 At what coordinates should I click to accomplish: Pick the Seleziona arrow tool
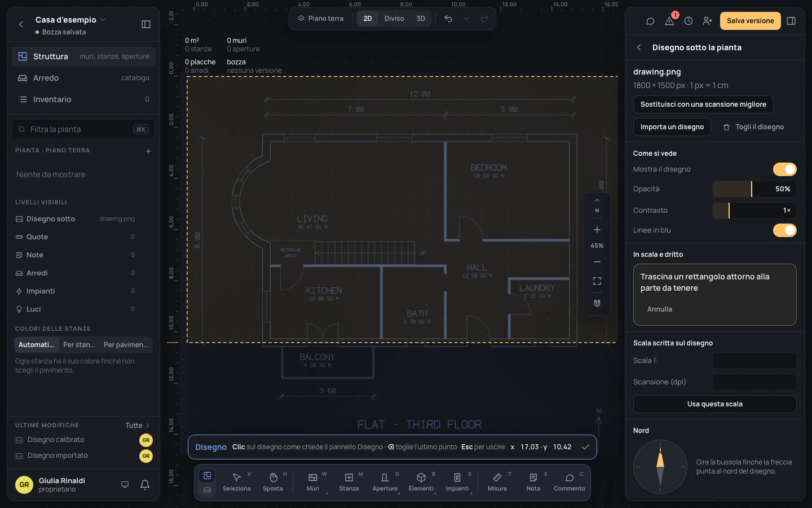pos(237,482)
